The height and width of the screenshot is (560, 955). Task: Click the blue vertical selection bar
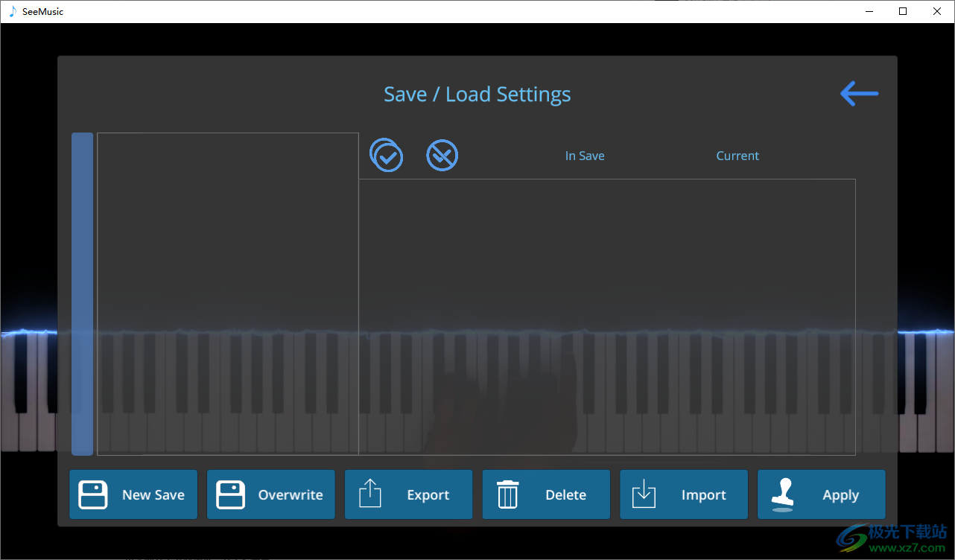(82, 293)
